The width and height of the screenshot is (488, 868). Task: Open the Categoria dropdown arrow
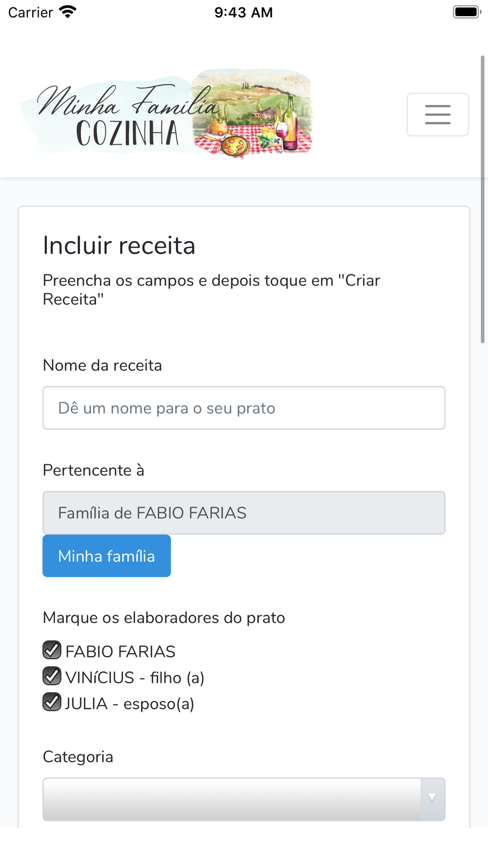pos(432,799)
